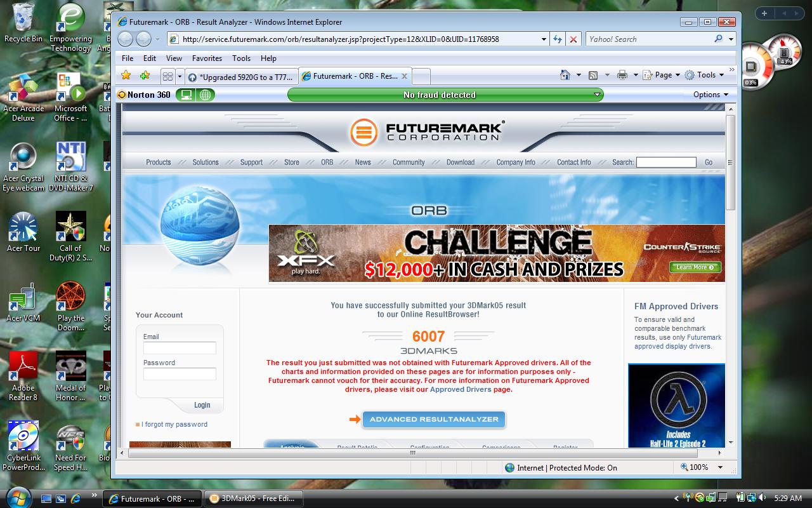Click I forgot my password link
Image resolution: width=812 pixels, height=508 pixels.
[x=174, y=424]
